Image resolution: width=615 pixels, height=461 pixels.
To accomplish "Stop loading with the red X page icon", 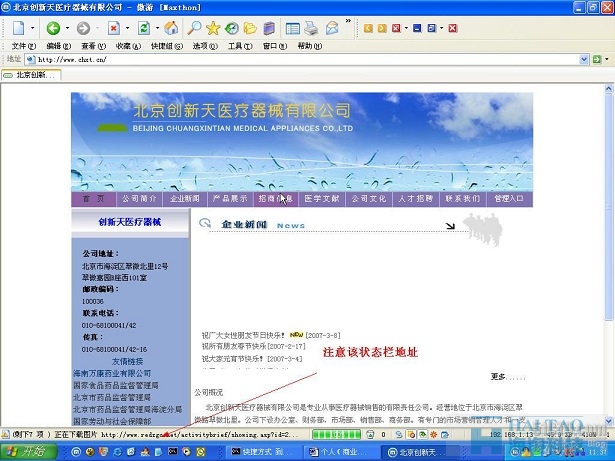I will (113, 28).
